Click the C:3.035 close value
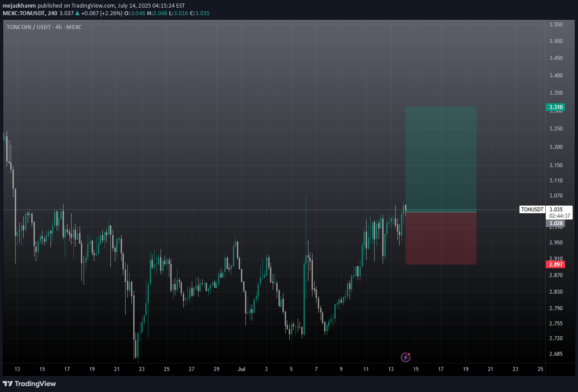 tap(200, 13)
